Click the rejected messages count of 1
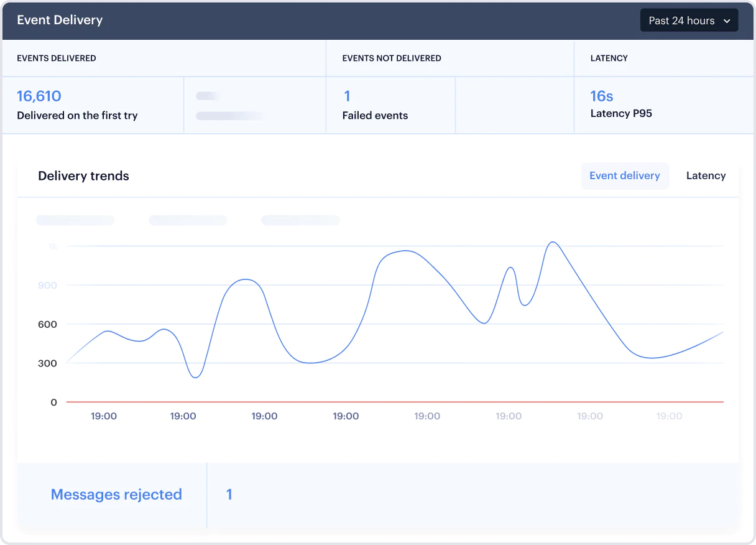The width and height of the screenshot is (756, 545). [229, 494]
